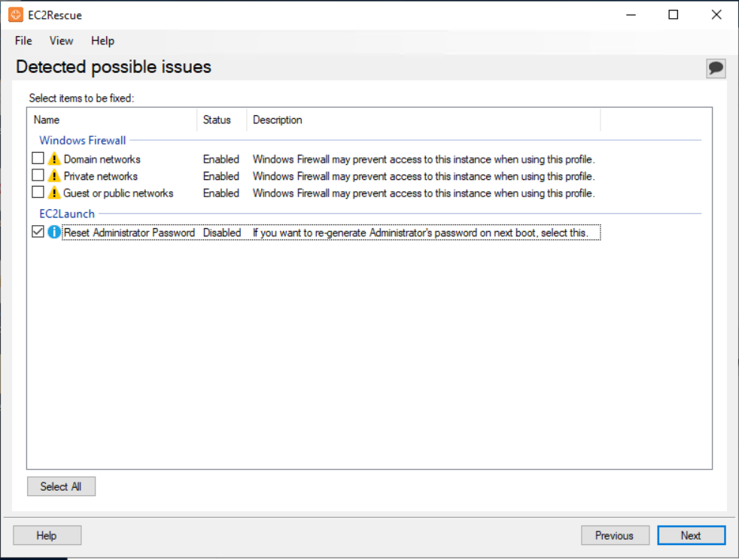This screenshot has height=560, width=739.
Task: Sort by the Name column header
Action: point(112,120)
